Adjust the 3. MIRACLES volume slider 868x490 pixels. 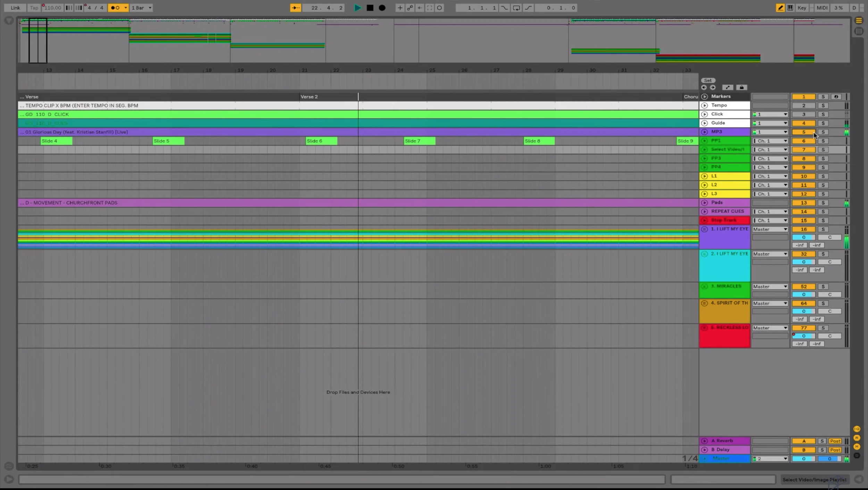(803, 295)
